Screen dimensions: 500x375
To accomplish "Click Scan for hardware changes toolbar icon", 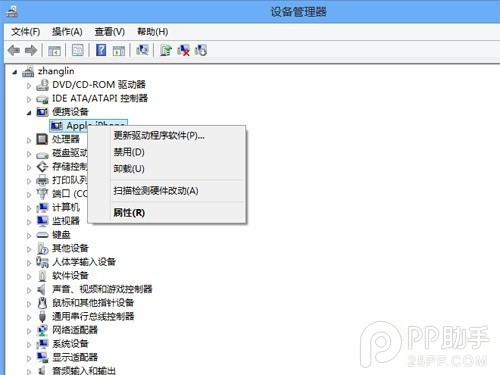I will click(x=142, y=50).
